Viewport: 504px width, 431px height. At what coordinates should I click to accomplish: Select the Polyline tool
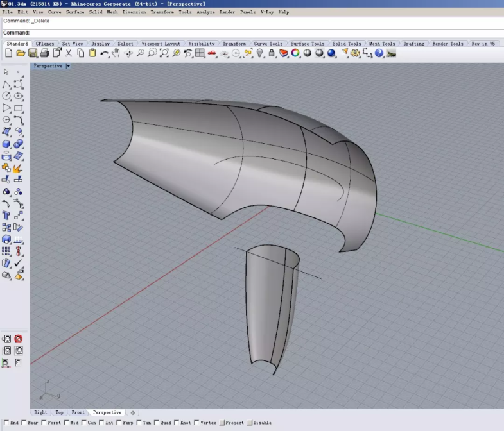coord(6,85)
